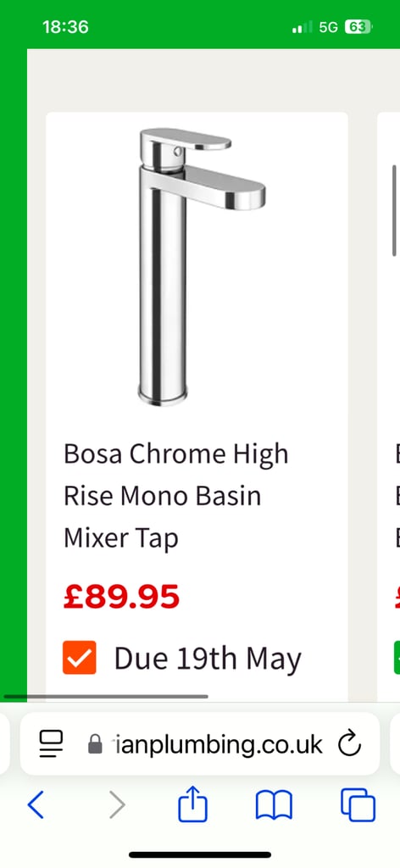
Task: Open the Safari bookmarks book icon
Action: coord(274,805)
